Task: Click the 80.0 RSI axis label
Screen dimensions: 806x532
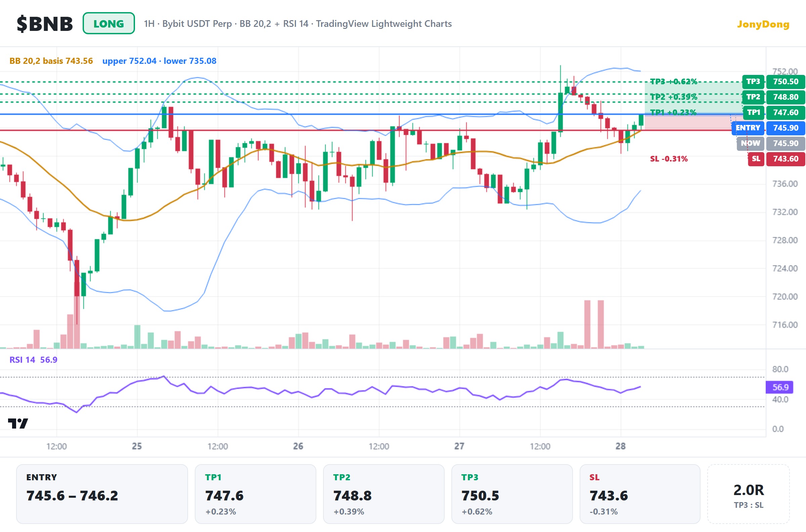Action: (780, 369)
